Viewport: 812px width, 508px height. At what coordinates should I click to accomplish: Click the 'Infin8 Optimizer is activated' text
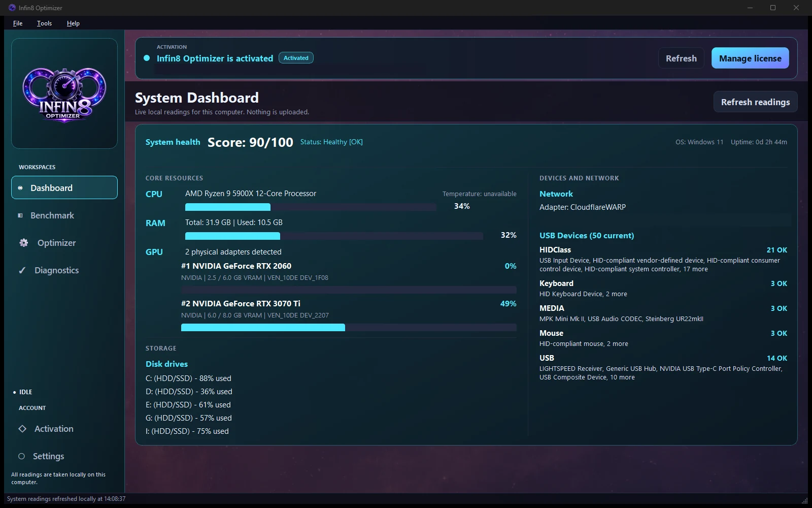point(215,58)
